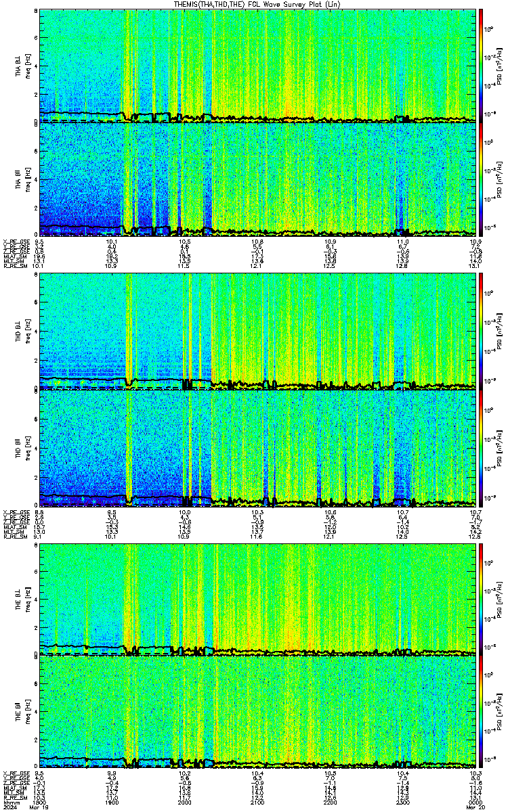Click the '2200' time tick label
This screenshot has width=508, height=812.
[330, 803]
